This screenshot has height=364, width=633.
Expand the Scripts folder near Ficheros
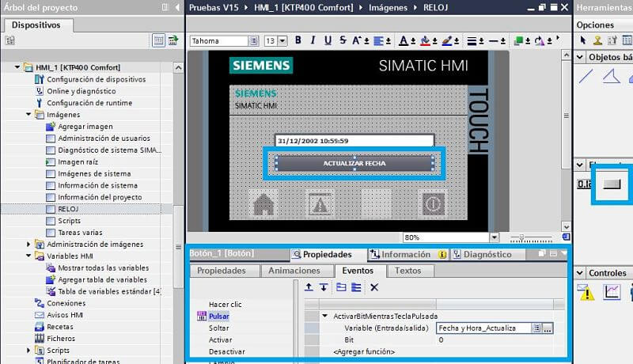[x=28, y=350]
